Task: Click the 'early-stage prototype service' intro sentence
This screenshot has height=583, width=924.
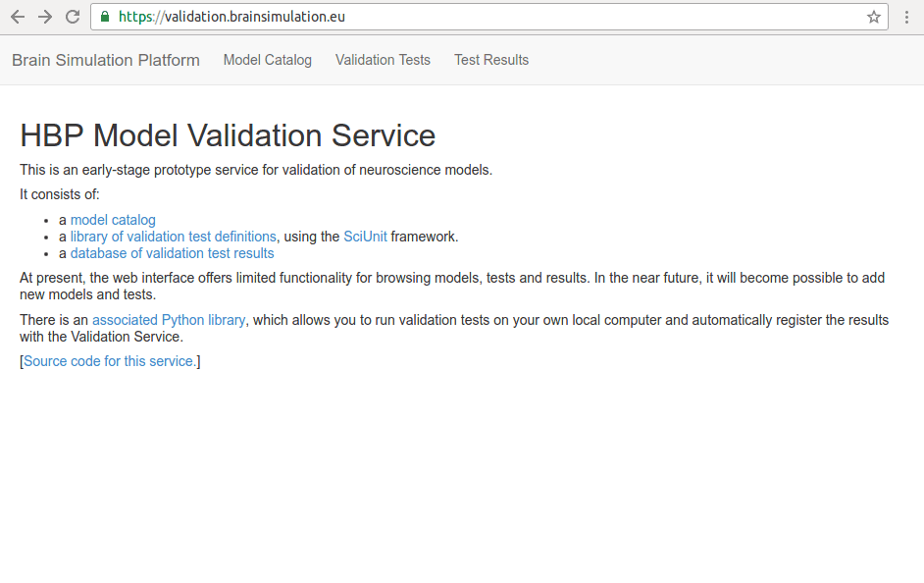Action: 256,170
